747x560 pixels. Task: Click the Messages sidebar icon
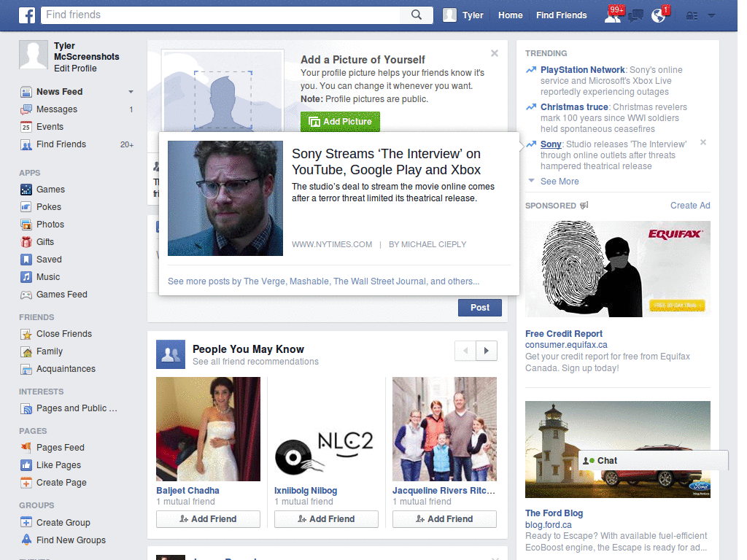click(26, 109)
